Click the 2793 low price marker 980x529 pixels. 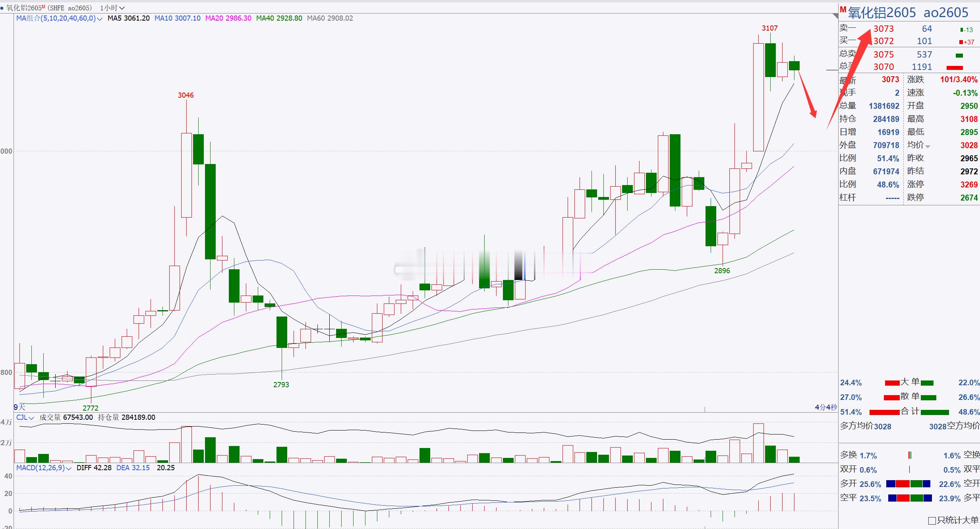[x=281, y=384]
